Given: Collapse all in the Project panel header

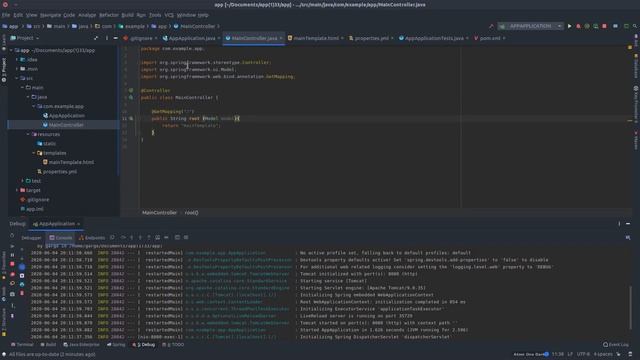Looking at the screenshot, I should coord(96,38).
